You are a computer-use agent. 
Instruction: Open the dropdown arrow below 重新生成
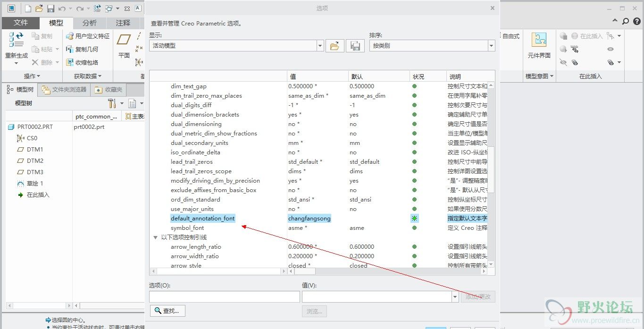[17, 63]
